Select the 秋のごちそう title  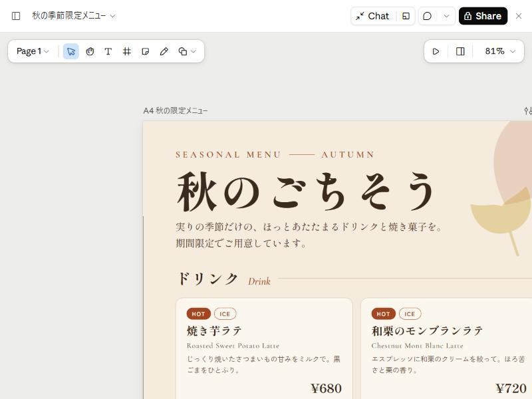[x=305, y=192]
